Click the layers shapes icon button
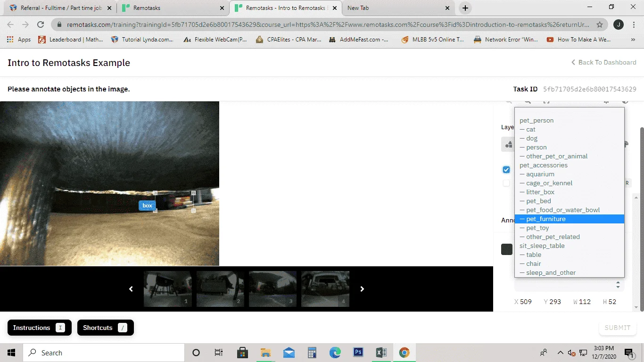Image resolution: width=644 pixels, height=362 pixels. [508, 145]
